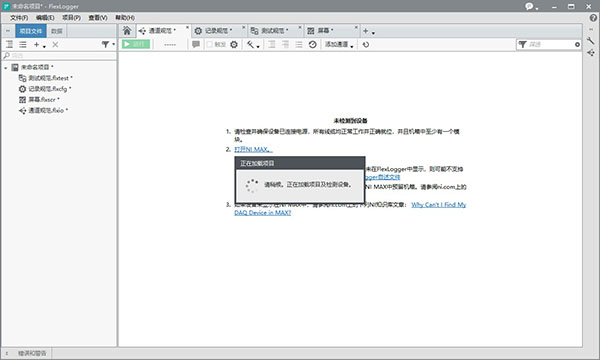600x360 pixels.
Task: Click the 打开NI MAX link
Action: point(253,149)
